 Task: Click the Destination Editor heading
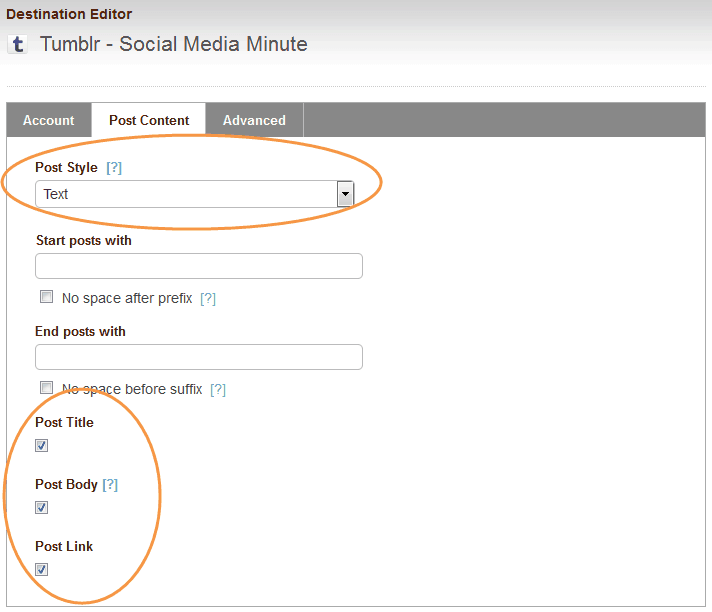69,14
